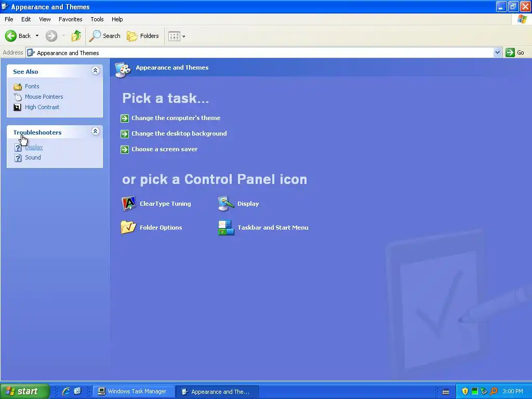Open the Help menu
Image resolution: width=532 pixels, height=399 pixels.
coord(117,19)
